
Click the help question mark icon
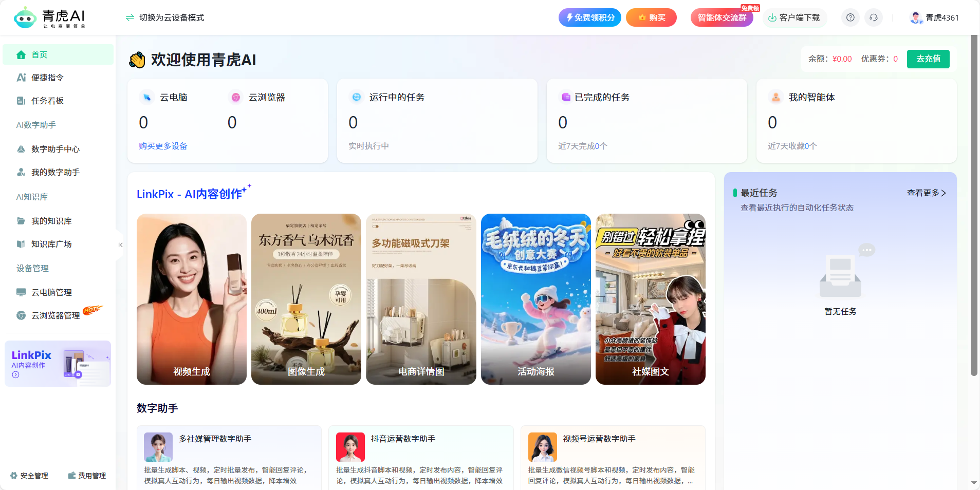(x=850, y=17)
